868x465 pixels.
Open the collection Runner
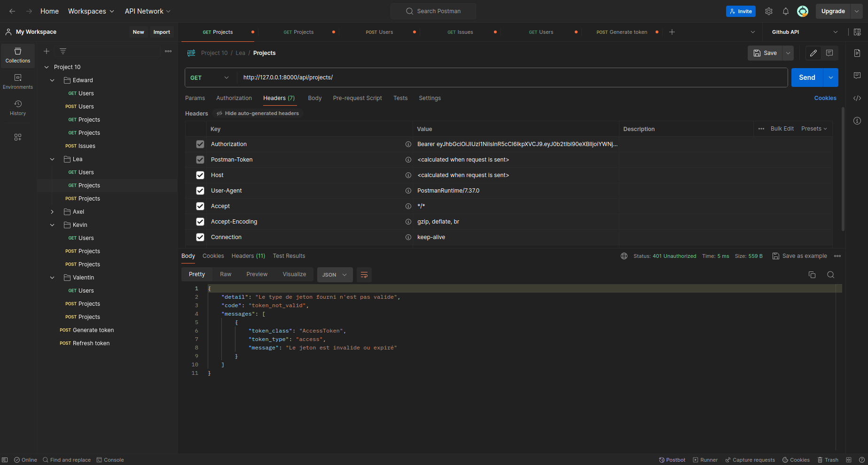click(x=705, y=460)
